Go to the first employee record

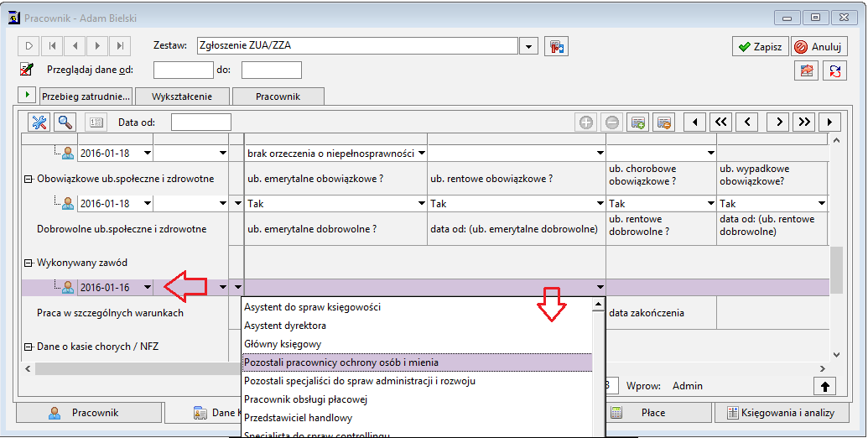coord(52,46)
